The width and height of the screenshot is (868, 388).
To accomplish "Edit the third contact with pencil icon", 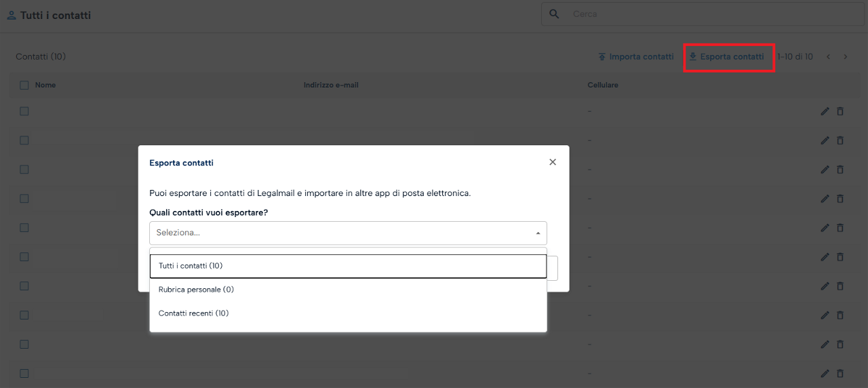I will click(x=825, y=170).
